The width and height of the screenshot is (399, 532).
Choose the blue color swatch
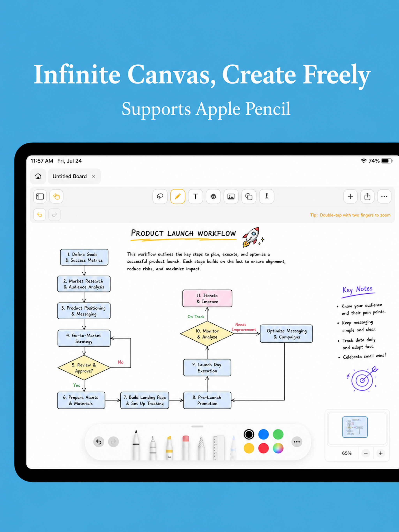point(264,434)
